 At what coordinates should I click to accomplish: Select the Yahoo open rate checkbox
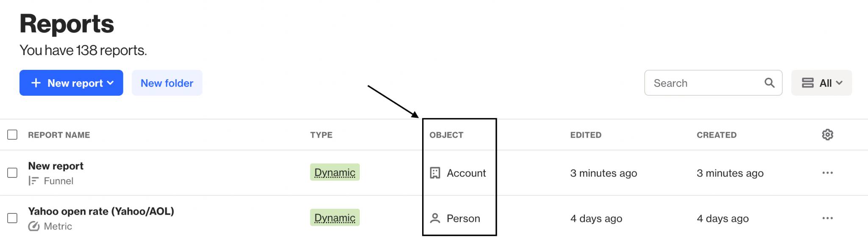[12, 218]
